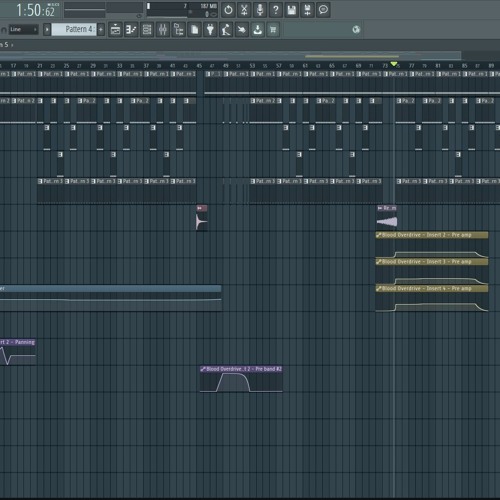Open menu of Insert 4 Pre amp clip
Viewport: 500px width, 500px height.
379,288
